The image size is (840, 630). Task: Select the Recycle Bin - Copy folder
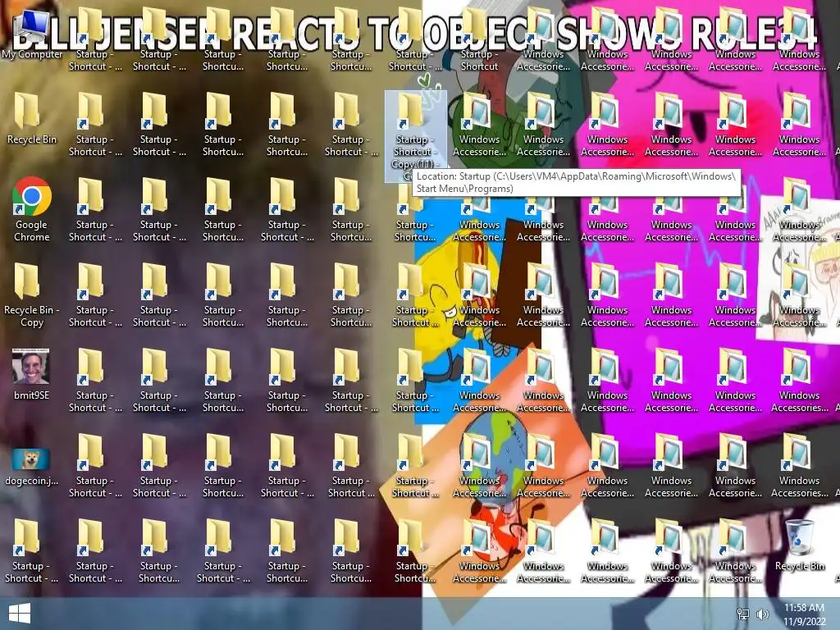pyautogui.click(x=32, y=295)
